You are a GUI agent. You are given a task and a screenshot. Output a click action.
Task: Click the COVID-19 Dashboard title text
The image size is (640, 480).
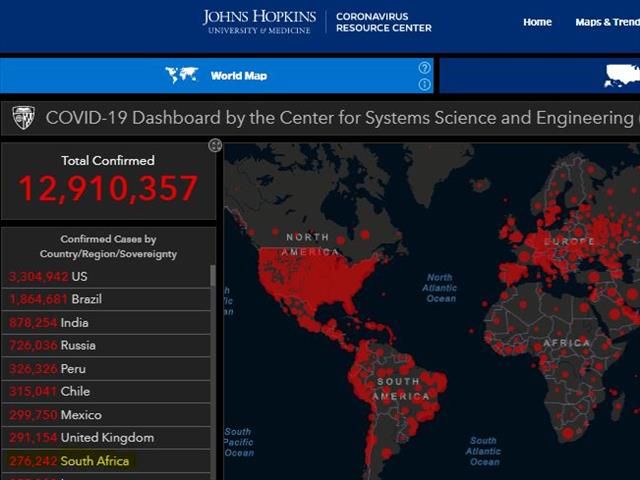click(x=341, y=118)
